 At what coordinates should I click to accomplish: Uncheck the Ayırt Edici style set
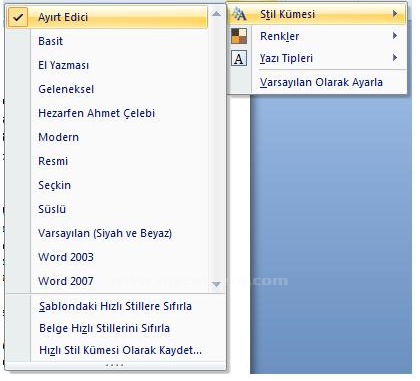point(107,17)
